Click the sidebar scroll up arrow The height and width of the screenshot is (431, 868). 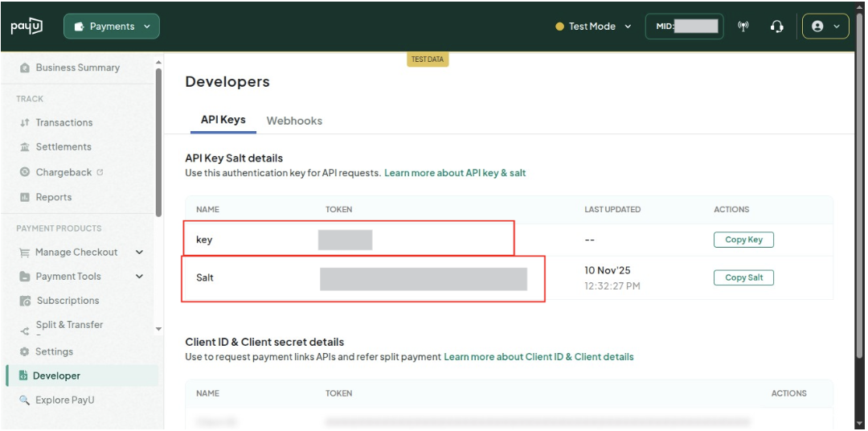click(x=159, y=61)
